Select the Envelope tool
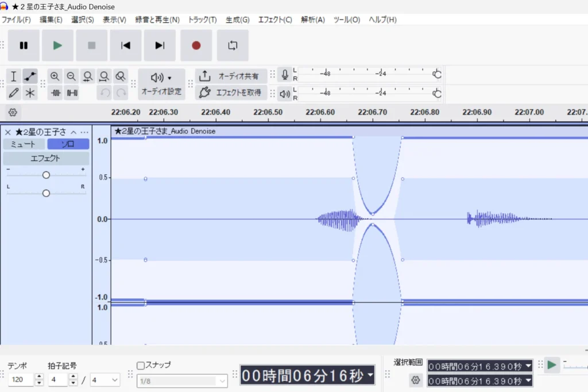588x392 pixels. [x=30, y=76]
